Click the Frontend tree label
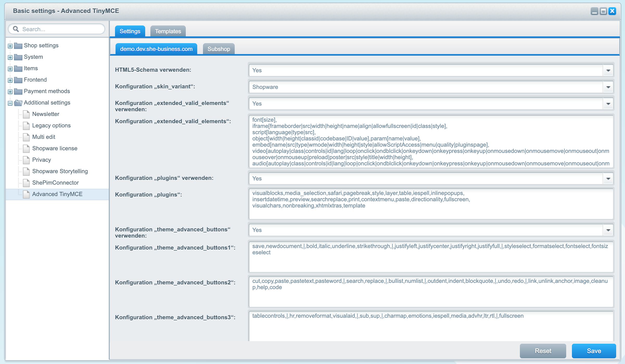The image size is (625, 364). pyautogui.click(x=35, y=80)
